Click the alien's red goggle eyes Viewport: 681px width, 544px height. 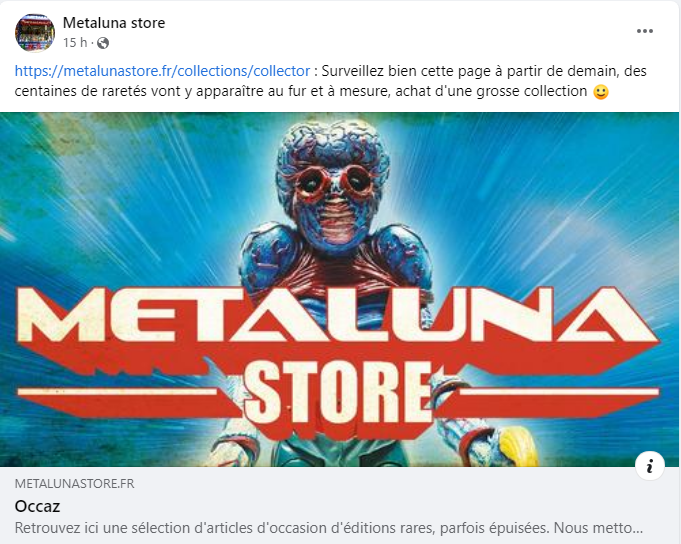333,181
